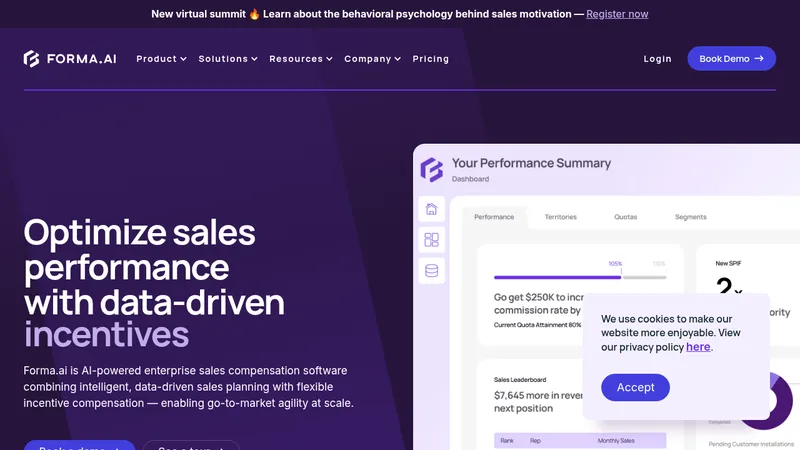
Task: Go to the Pricing page
Action: point(431,59)
